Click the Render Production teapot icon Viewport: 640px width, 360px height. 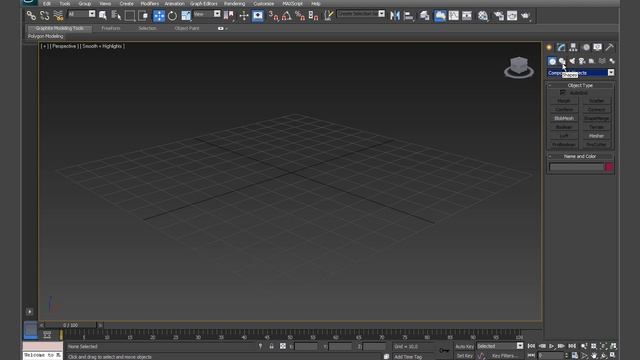click(x=525, y=16)
